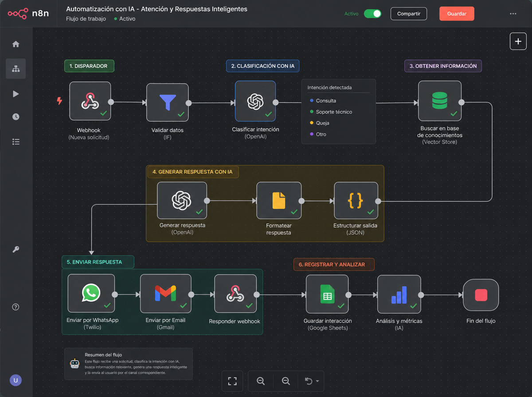Click the user avatar U
The height and width of the screenshot is (397, 532).
(16, 380)
